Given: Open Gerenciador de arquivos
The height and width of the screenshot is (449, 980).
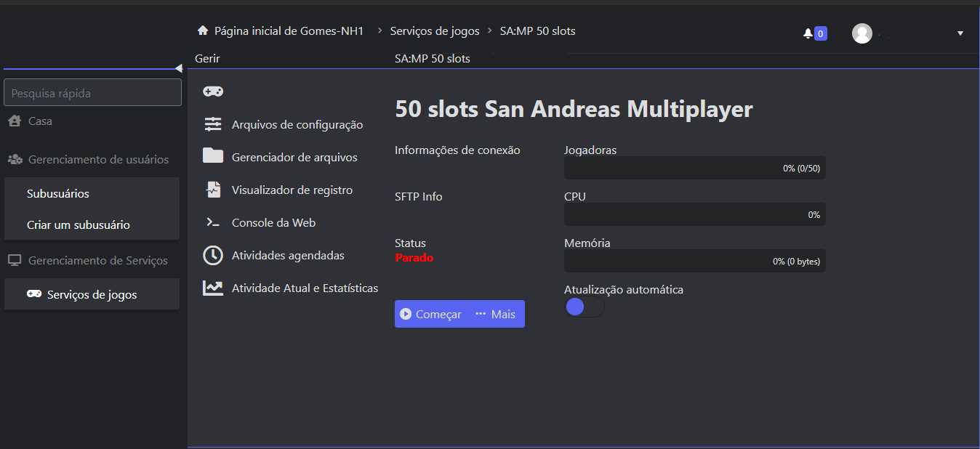Looking at the screenshot, I should [294, 157].
